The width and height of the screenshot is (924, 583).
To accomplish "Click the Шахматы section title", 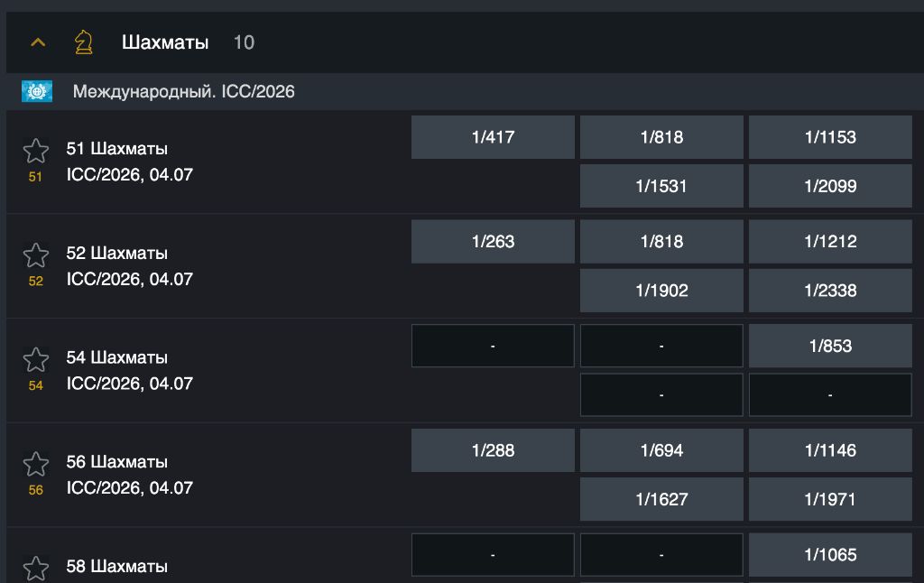I will pyautogui.click(x=165, y=42).
